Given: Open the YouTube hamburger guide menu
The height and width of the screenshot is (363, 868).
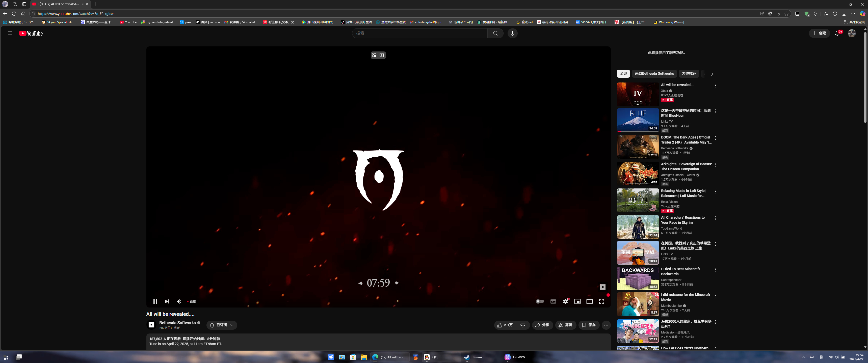Looking at the screenshot, I should point(10,33).
